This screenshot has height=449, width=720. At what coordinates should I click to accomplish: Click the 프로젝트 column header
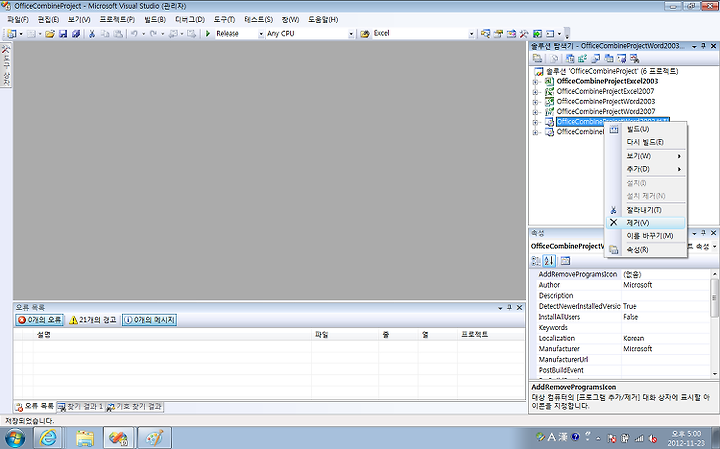pos(490,335)
